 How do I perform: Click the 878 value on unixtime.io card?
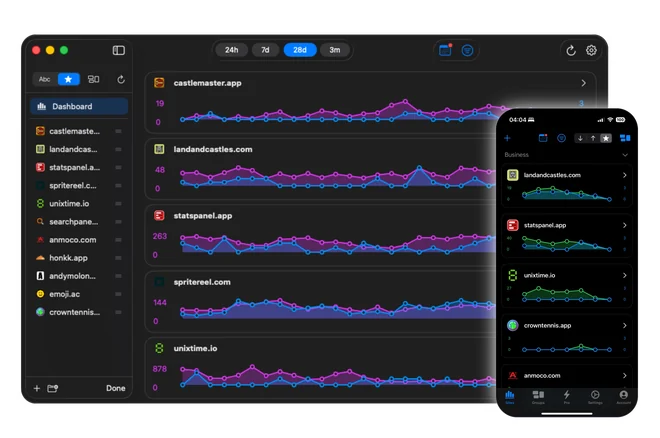coord(160,369)
